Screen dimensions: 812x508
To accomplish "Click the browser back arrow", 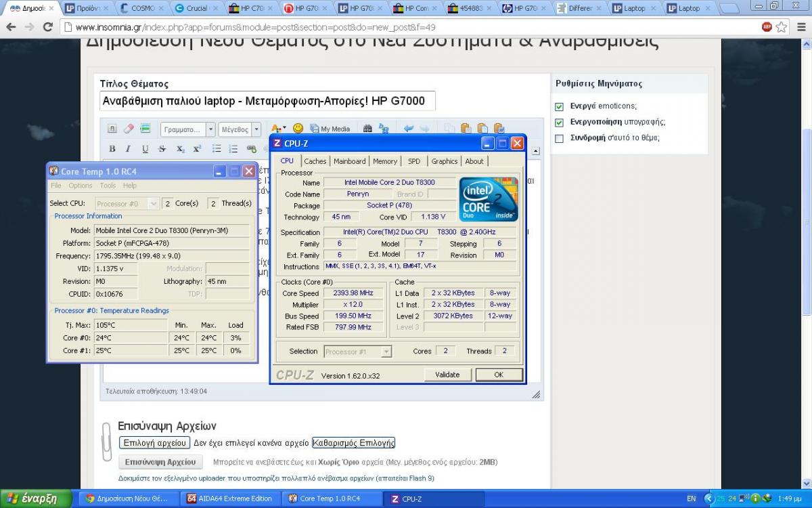I will click(11, 28).
